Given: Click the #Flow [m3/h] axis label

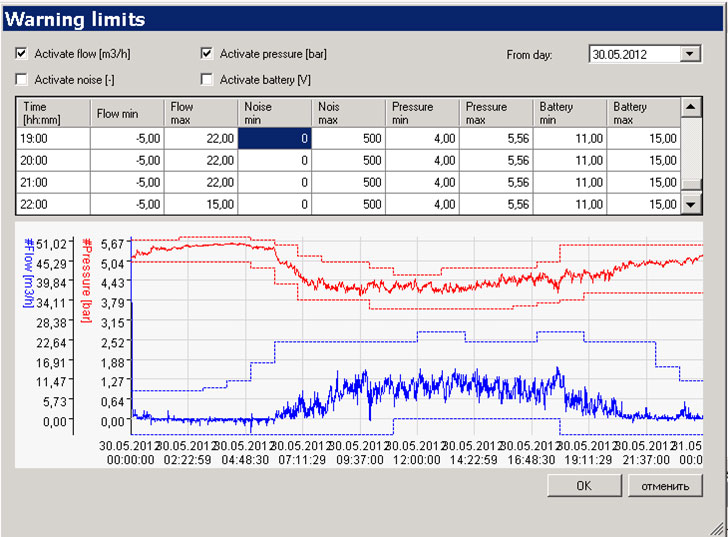Looking at the screenshot, I should tap(29, 273).
